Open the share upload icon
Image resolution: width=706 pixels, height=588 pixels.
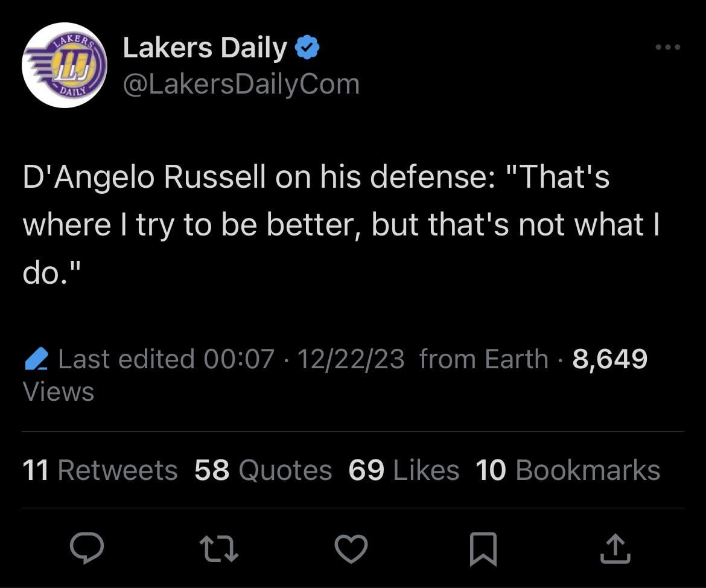point(615,548)
